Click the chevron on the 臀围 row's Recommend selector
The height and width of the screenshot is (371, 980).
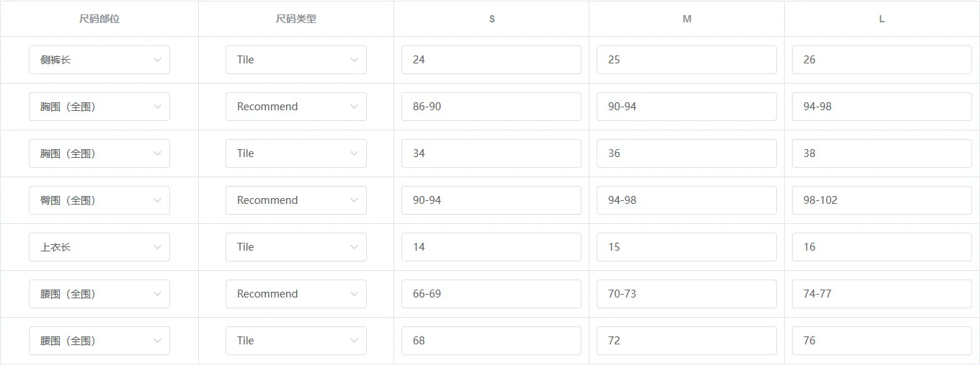(x=354, y=200)
